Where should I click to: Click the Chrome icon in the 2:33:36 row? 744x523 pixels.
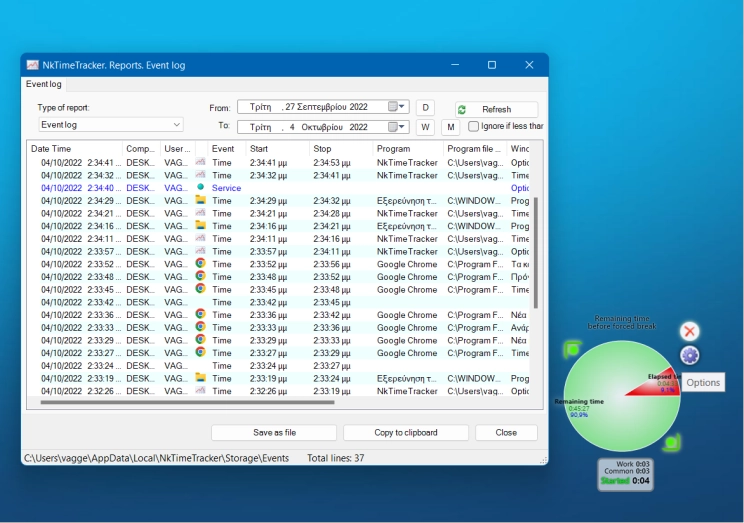[201, 314]
